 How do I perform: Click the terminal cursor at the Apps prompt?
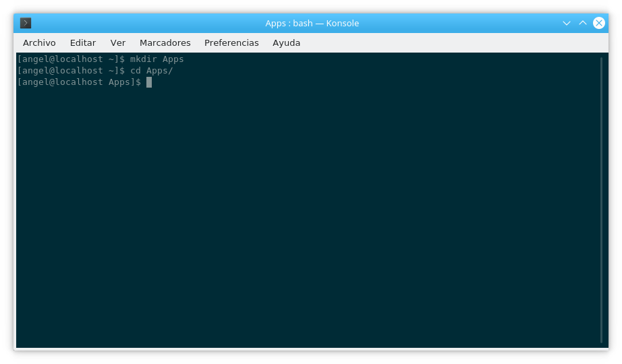click(x=149, y=82)
